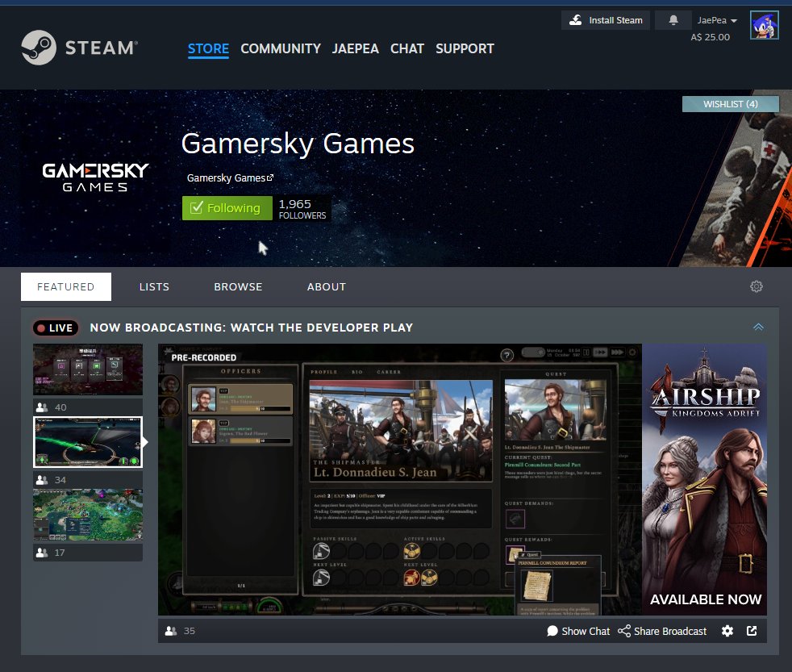Screen dimensions: 792x672
Task: Open the Airship Kingdoms Adrift banner
Action: (x=704, y=479)
